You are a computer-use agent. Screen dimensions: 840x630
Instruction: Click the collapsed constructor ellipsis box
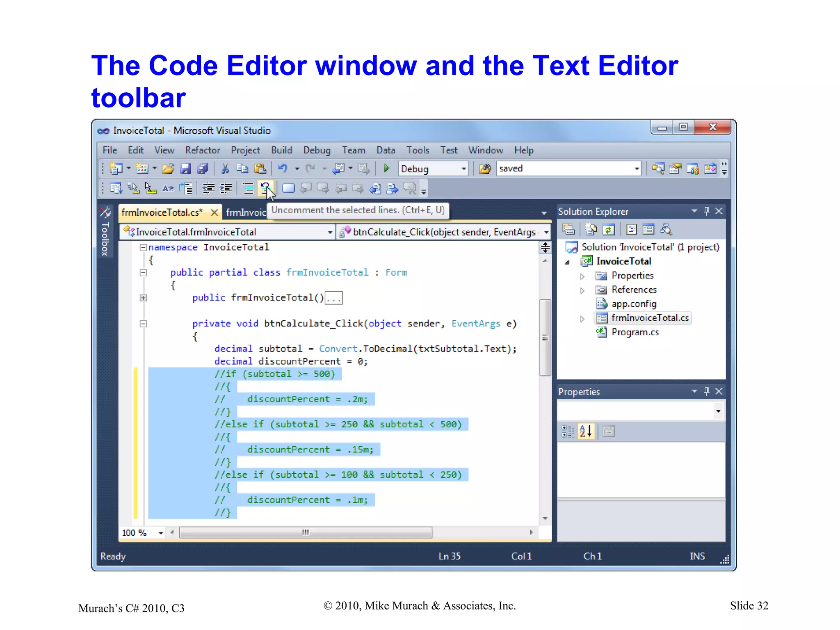pos(333,298)
